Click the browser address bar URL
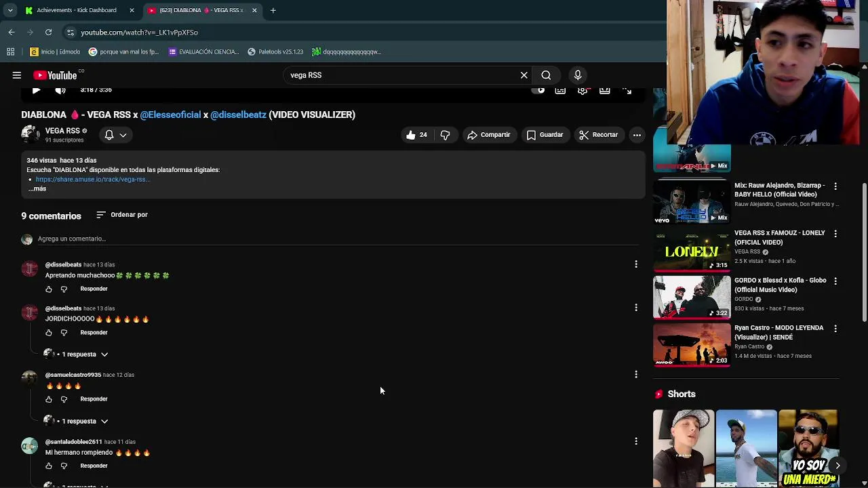 pyautogui.click(x=139, y=32)
